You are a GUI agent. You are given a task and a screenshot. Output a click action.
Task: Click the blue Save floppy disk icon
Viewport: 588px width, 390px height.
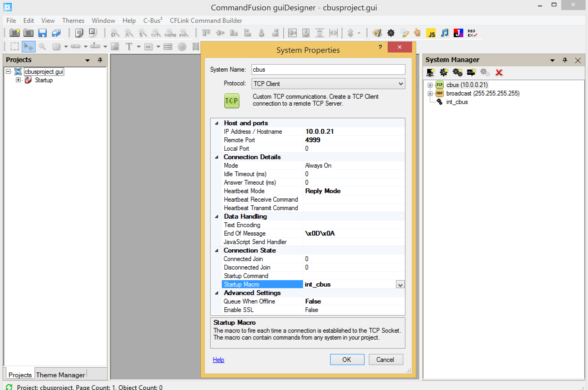pyautogui.click(x=42, y=33)
